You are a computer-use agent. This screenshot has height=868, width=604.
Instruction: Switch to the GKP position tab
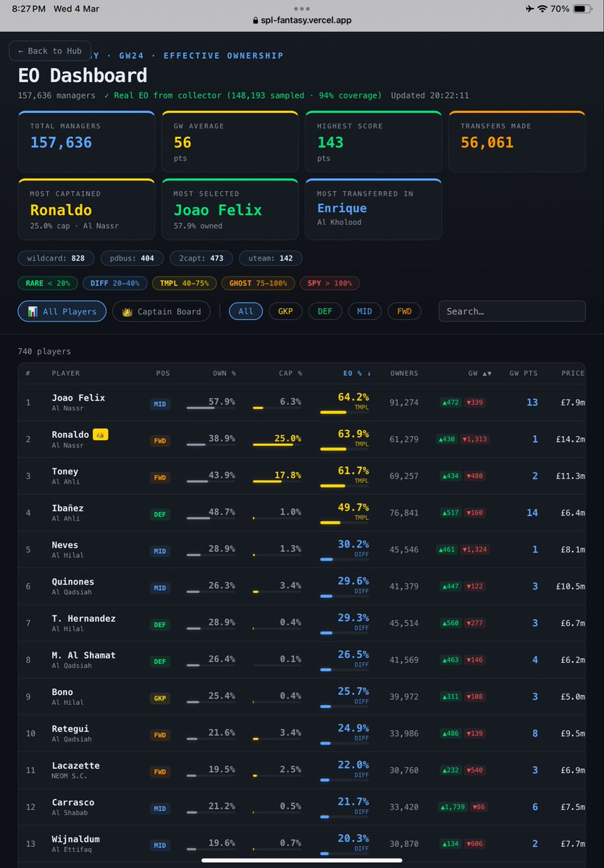click(284, 311)
